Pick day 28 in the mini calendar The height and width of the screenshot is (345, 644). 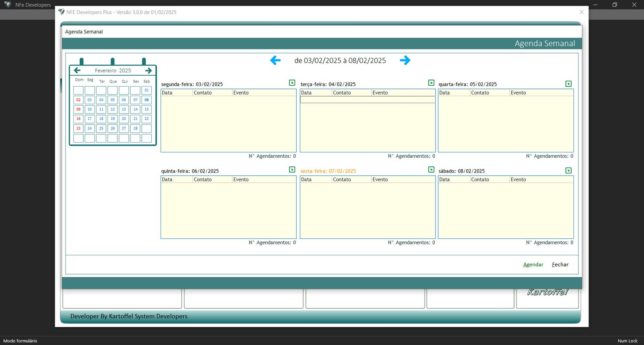pos(135,129)
